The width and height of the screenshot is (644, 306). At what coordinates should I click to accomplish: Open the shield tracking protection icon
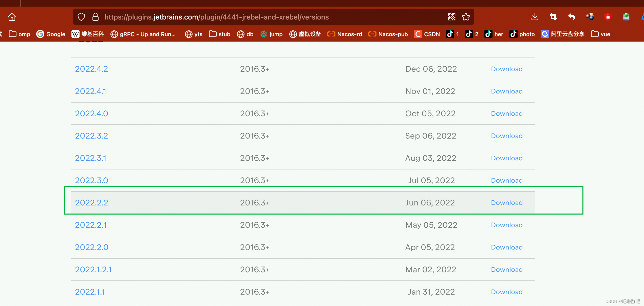tap(81, 17)
